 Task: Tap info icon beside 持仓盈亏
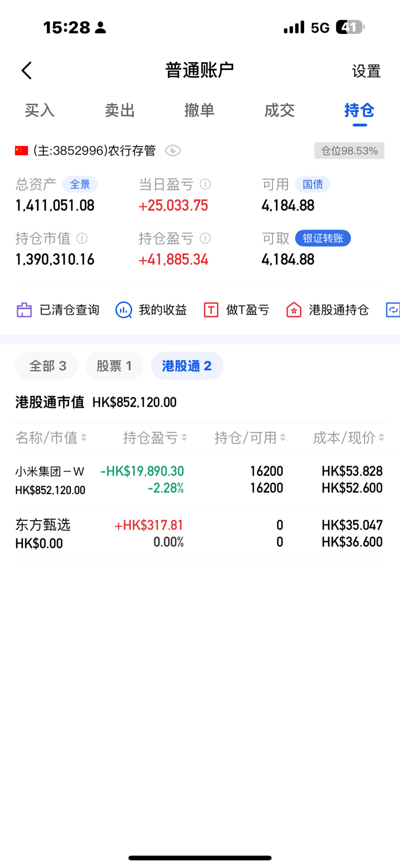click(x=206, y=238)
